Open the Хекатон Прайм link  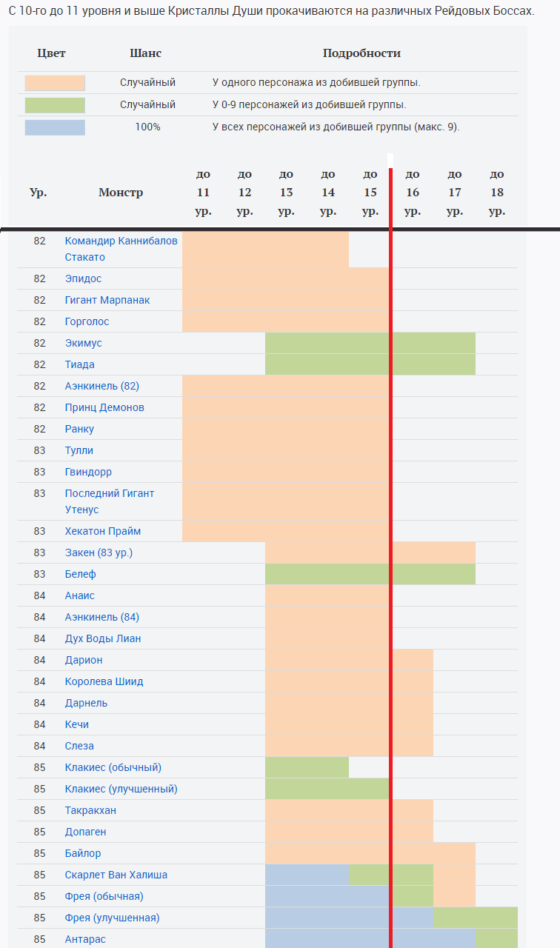coord(103,531)
